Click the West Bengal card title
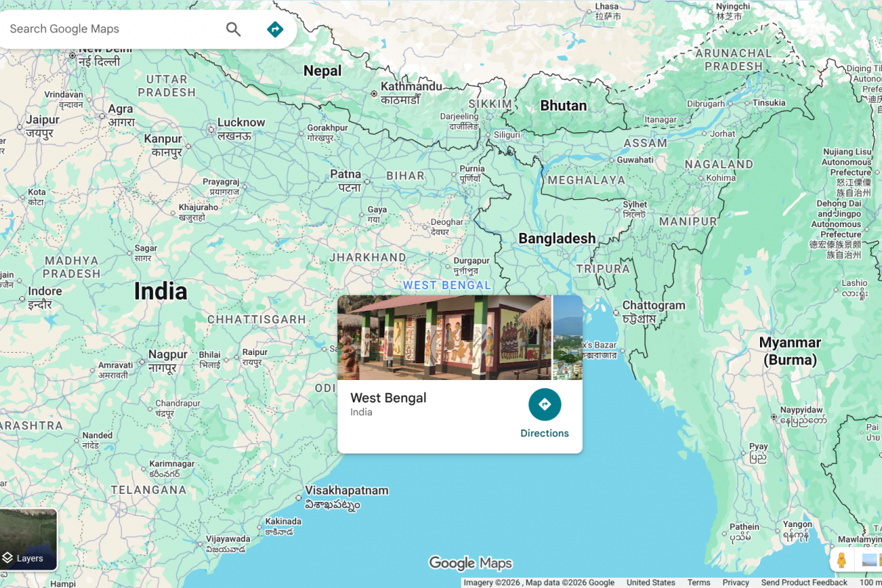The width and height of the screenshot is (882, 588). pyautogui.click(x=388, y=398)
